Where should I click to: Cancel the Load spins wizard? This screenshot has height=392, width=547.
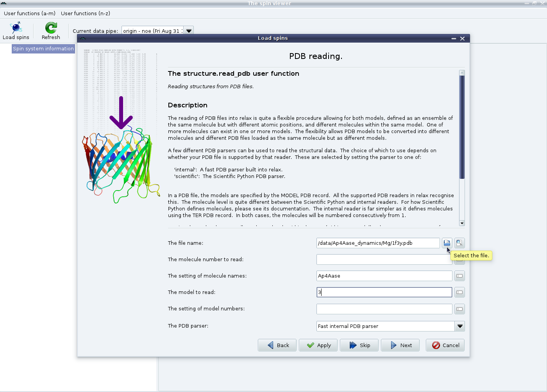445,345
